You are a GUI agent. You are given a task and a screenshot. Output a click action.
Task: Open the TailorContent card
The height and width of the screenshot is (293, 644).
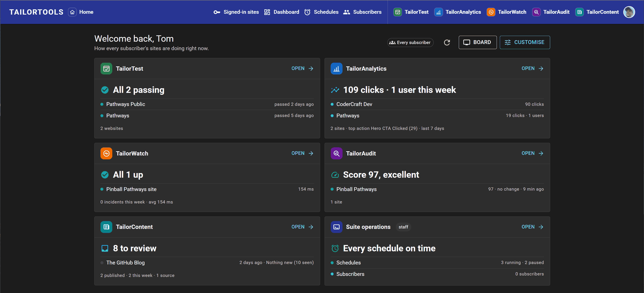302,227
